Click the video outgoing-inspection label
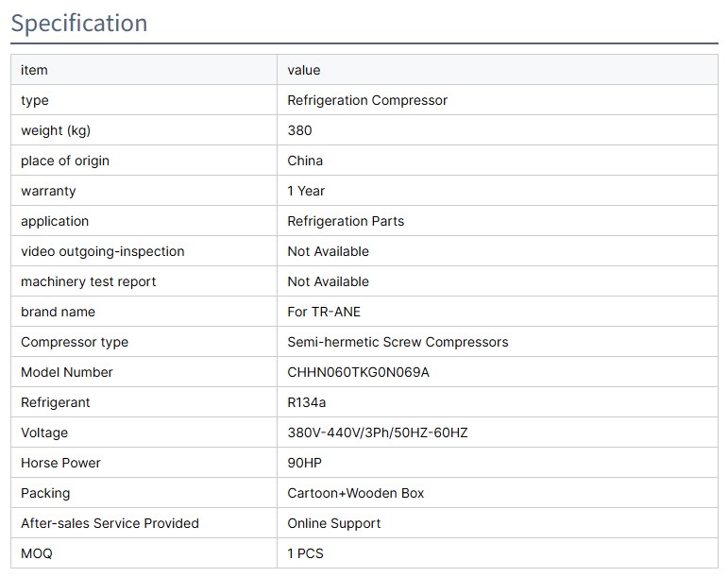This screenshot has width=728, height=577. point(103,251)
